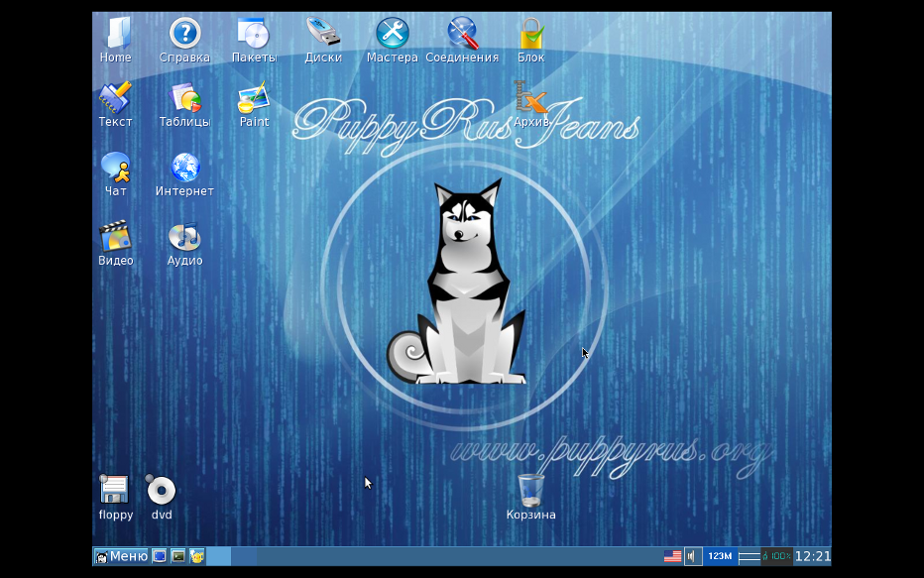This screenshot has width=924, height=578.
Task: Open the Меню start menu
Action: coord(121,556)
